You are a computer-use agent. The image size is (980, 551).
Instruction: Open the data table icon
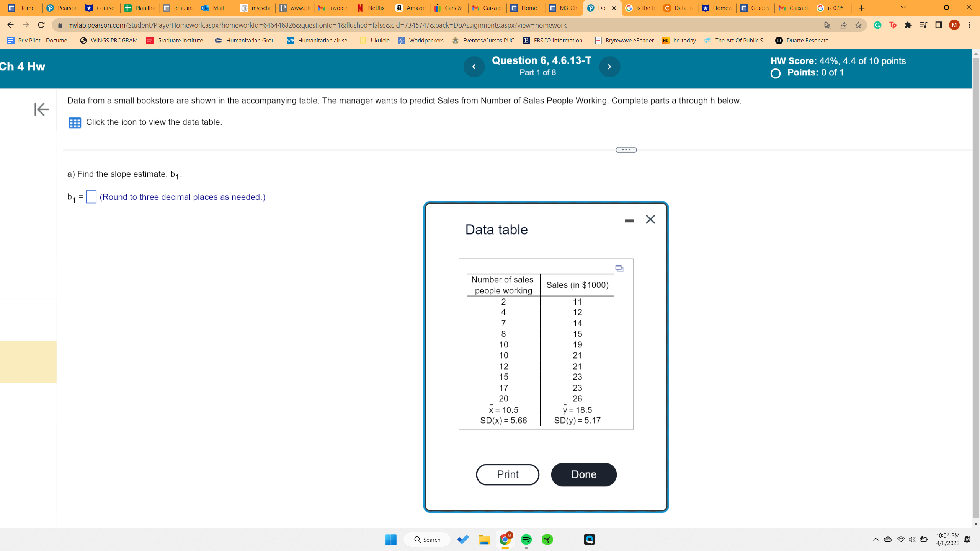pos(75,122)
